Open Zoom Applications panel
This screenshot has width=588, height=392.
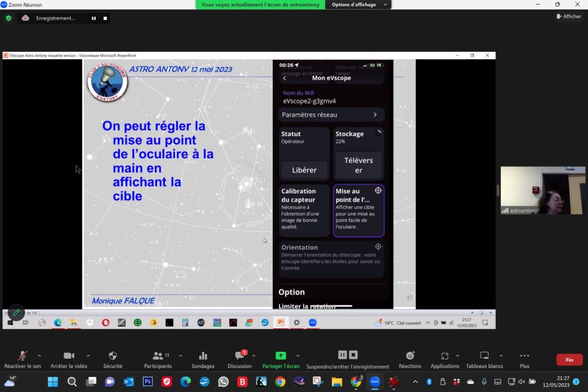[445, 359]
